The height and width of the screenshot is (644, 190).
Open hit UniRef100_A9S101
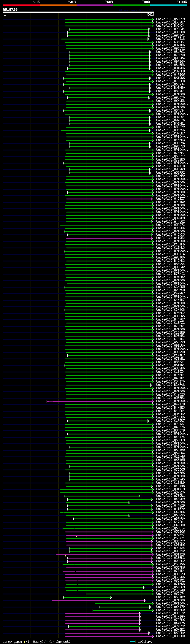pyautogui.click(x=170, y=35)
